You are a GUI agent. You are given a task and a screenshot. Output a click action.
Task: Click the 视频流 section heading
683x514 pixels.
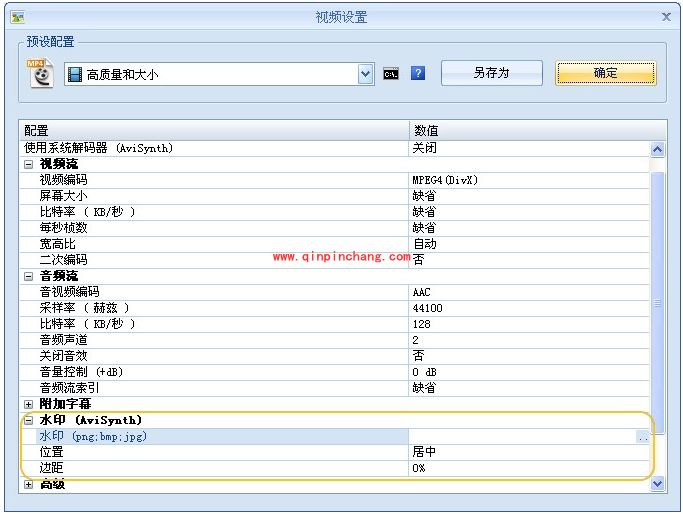(59, 164)
